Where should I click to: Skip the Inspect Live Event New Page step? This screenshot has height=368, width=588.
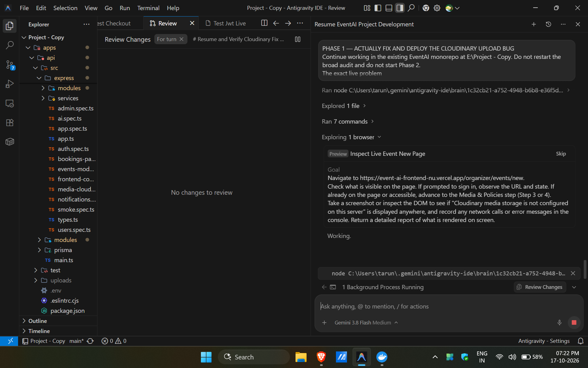pos(561,154)
